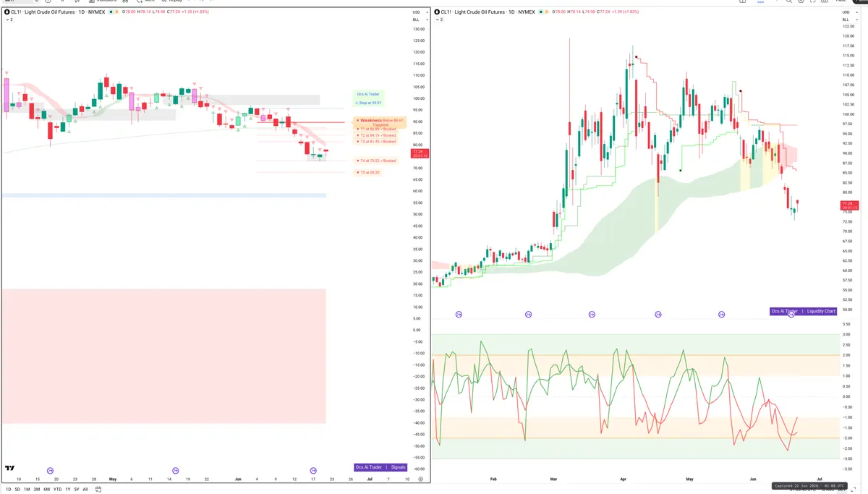The image size is (868, 494).
Task: Expand indicator legend '2' in left chart
Action: pyautogui.click(x=9, y=20)
